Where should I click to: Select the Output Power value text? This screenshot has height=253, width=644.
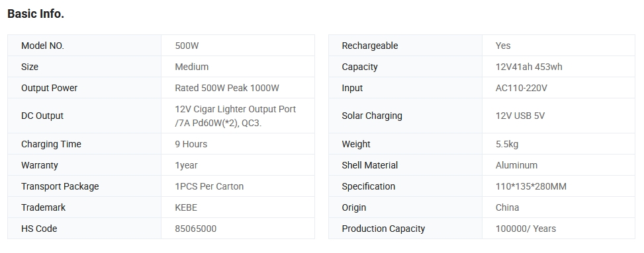pyautogui.click(x=227, y=88)
